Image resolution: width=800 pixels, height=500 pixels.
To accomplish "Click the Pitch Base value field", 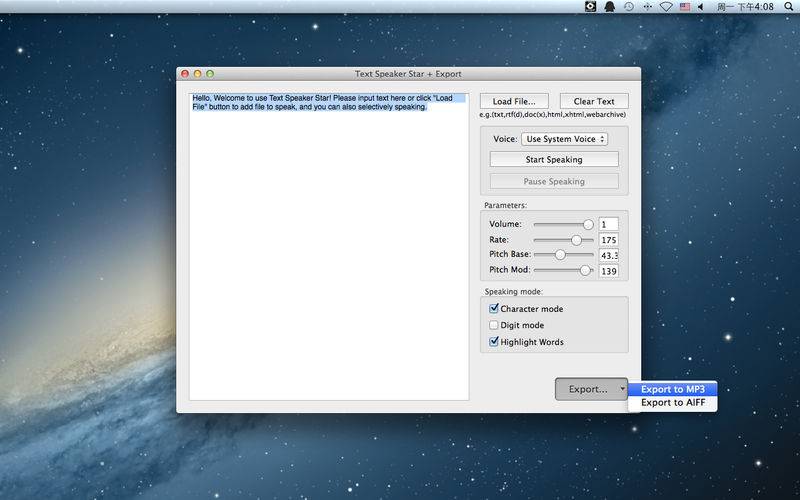I will click(609, 255).
